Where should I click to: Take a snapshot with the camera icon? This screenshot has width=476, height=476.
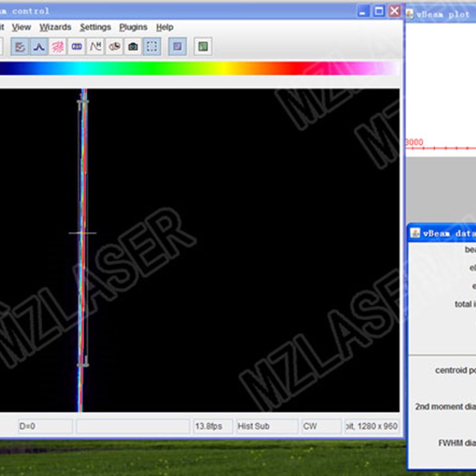click(x=133, y=47)
